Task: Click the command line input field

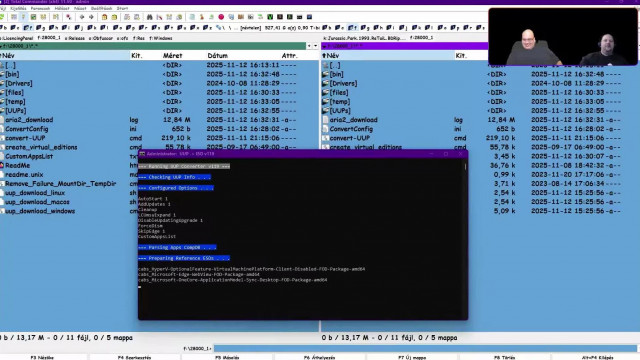Action: click(x=424, y=348)
